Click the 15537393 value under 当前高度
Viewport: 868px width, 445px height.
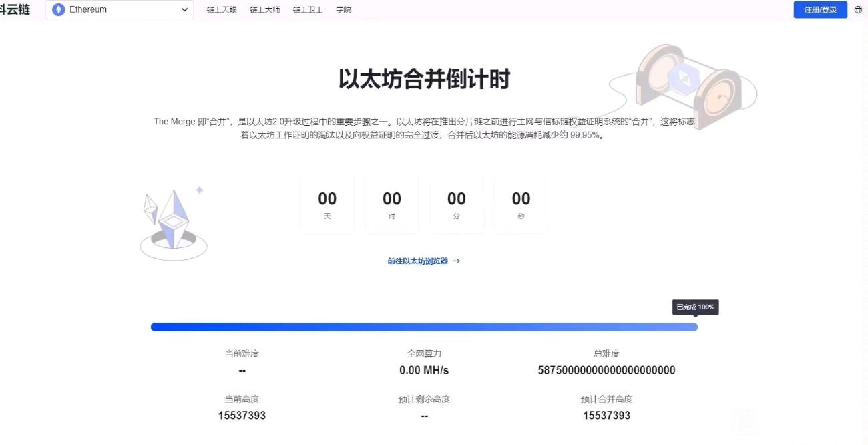242,416
